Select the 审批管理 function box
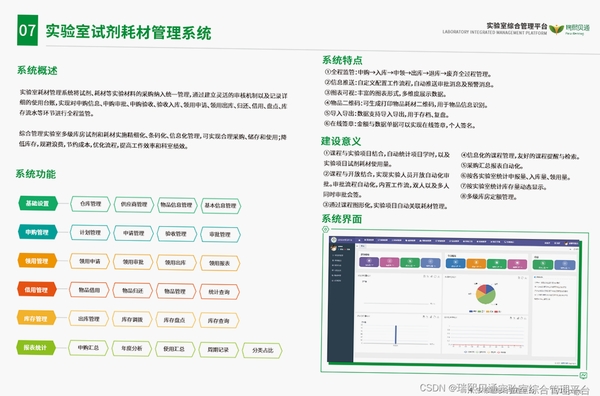This screenshot has width=600, height=396. [220, 235]
